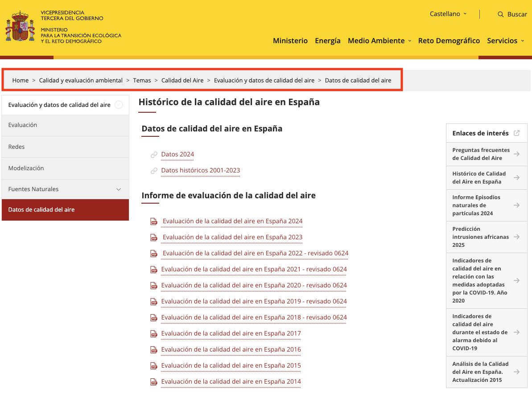Expand the Fuentes Naturales submenu chevron
The height and width of the screenshot is (393, 532).
click(119, 189)
